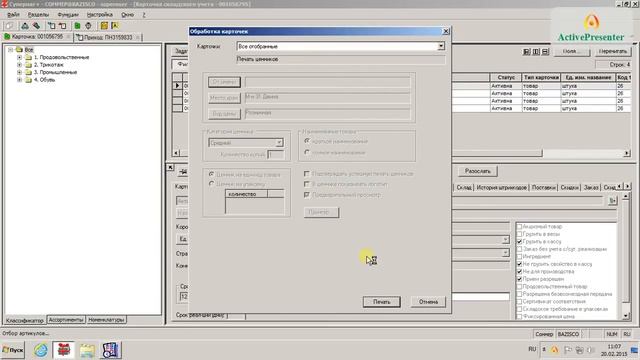Open the lower combo box arrow in detail panel
This screenshot has height=360, width=640.
pos(505,253)
